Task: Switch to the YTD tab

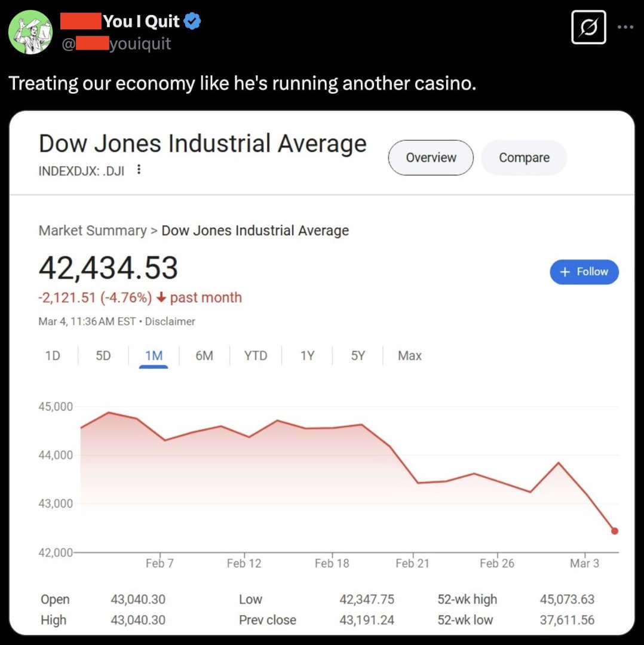Action: coord(255,355)
